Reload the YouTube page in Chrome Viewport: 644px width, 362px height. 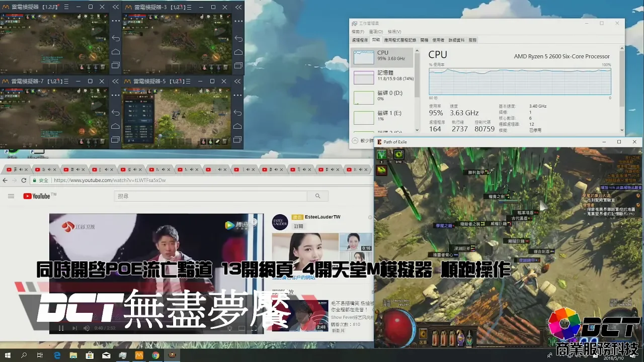24,180
